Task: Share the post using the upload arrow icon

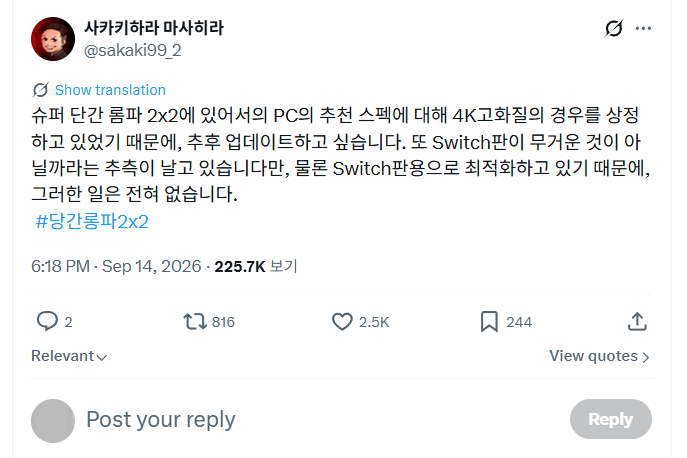Action: (637, 321)
